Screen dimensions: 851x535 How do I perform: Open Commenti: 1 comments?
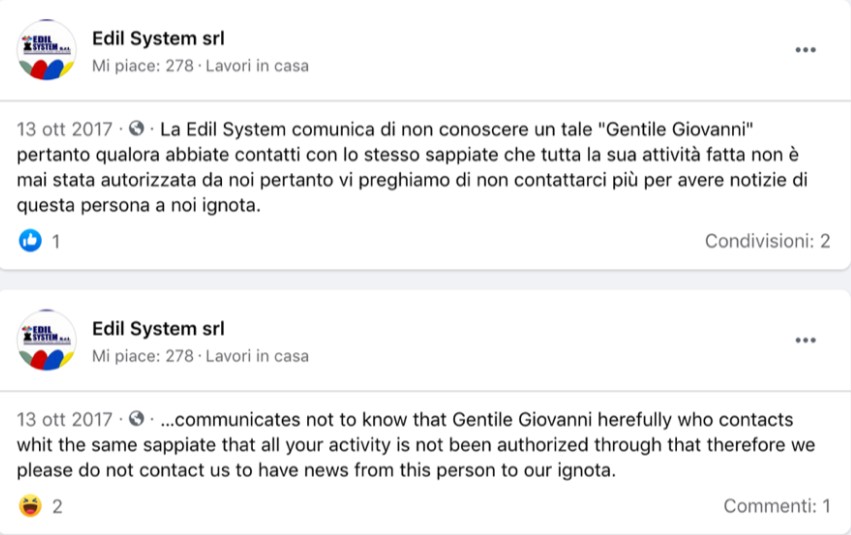tap(777, 506)
